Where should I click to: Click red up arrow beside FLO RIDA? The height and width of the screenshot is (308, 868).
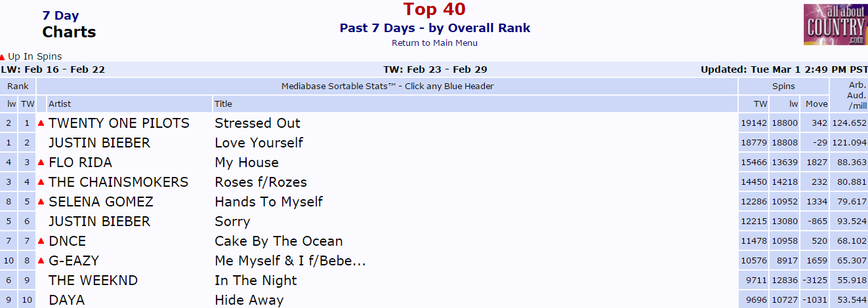click(x=41, y=163)
